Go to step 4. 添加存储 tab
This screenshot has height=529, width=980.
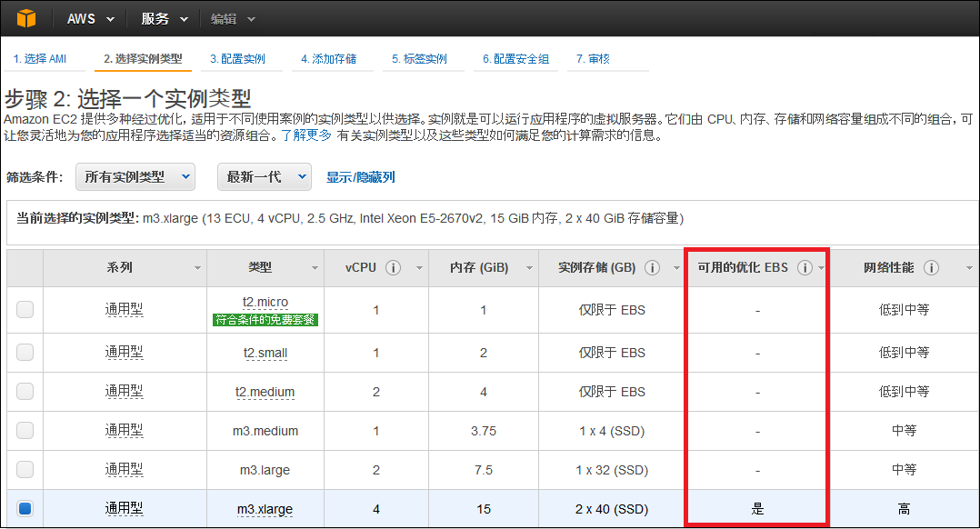click(329, 59)
